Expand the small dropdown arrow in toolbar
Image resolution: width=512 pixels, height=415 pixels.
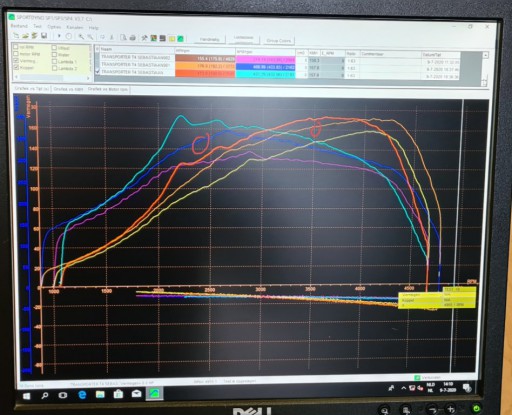[59, 36]
